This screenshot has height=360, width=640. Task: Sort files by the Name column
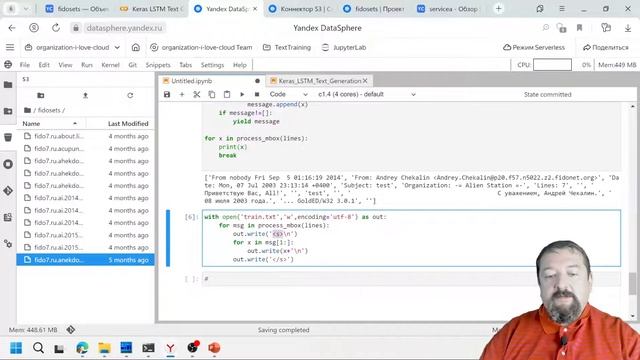point(51,123)
